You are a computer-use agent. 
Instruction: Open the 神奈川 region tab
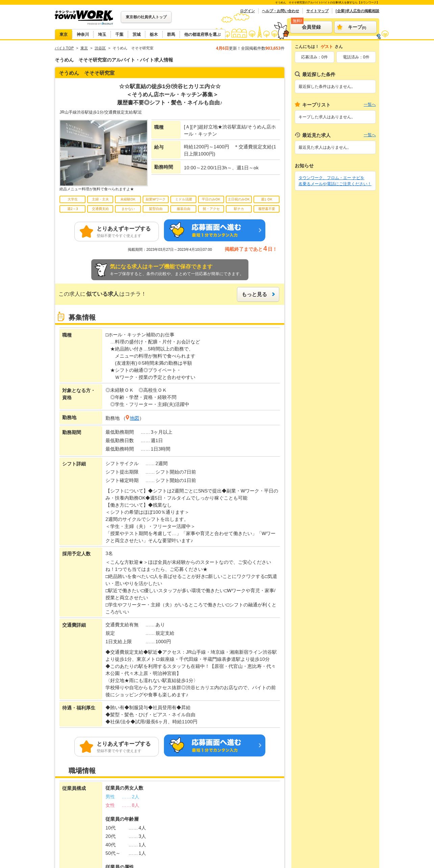(x=83, y=34)
